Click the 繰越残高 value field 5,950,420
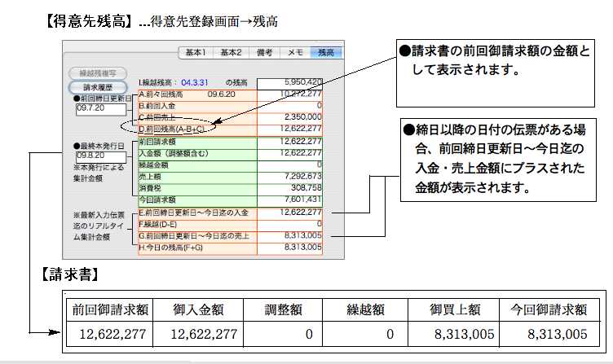613x364 pixels. (x=289, y=83)
